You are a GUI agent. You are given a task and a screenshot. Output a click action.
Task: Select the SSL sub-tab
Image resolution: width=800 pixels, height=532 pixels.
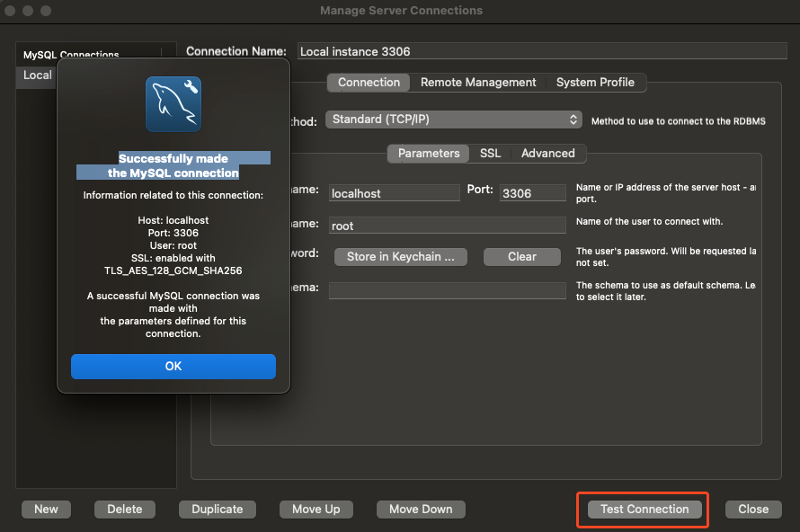pos(490,154)
